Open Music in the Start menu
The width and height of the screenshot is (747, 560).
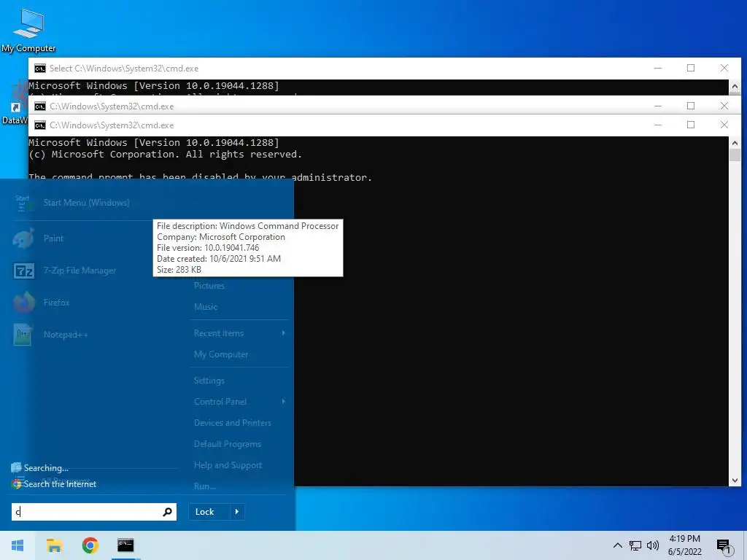tap(206, 307)
